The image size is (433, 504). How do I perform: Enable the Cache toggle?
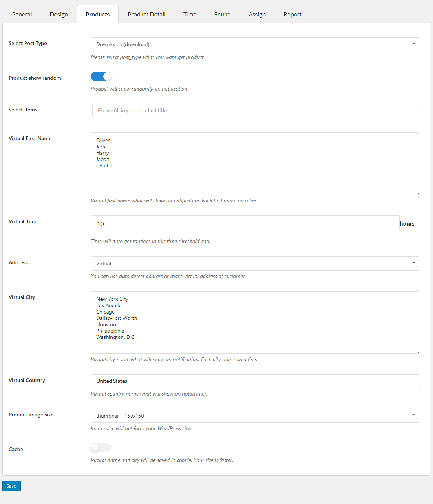coord(101,448)
